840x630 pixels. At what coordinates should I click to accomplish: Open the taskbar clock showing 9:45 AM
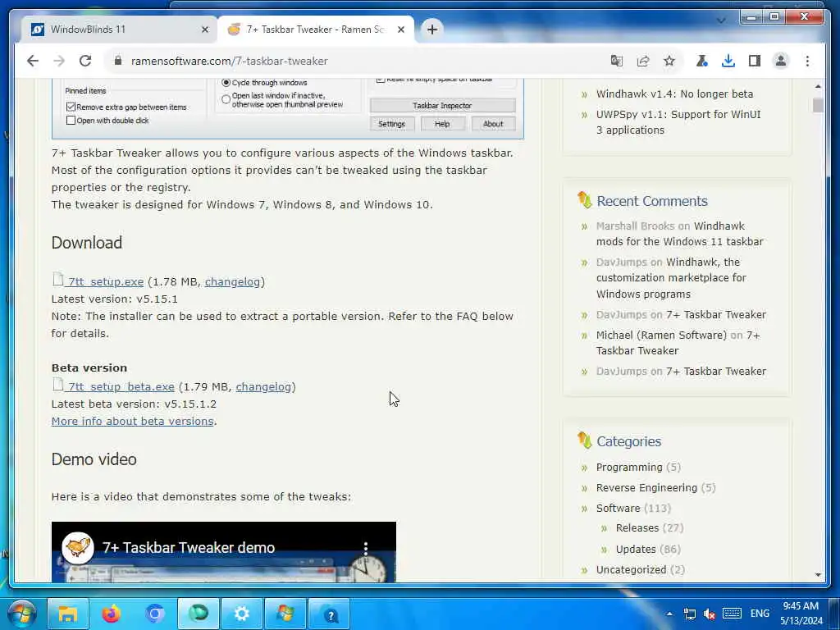[x=801, y=614]
